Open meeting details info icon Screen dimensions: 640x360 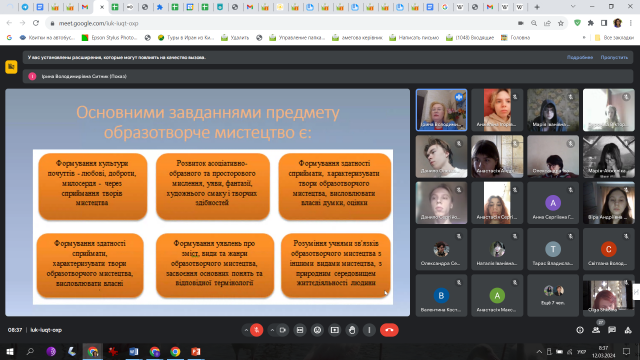(580, 330)
